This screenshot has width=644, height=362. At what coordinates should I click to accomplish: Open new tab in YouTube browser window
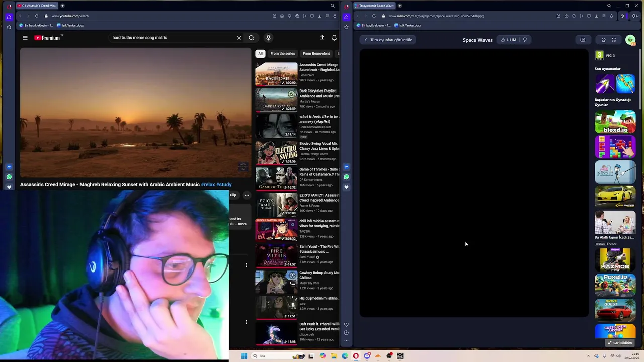pyautogui.click(x=62, y=6)
